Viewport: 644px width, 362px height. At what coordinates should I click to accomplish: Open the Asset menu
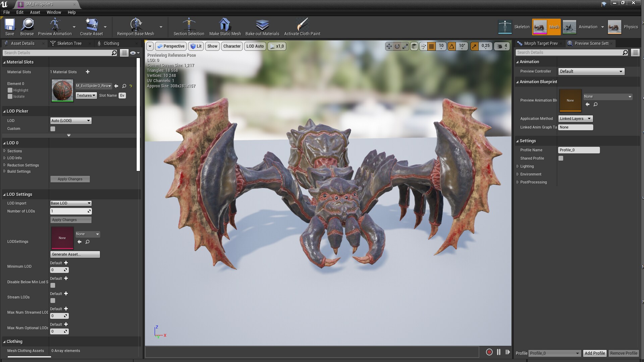[x=35, y=12]
